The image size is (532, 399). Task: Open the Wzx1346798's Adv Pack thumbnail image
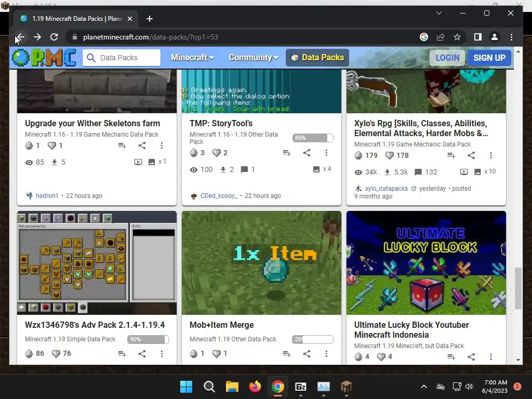coord(97,263)
